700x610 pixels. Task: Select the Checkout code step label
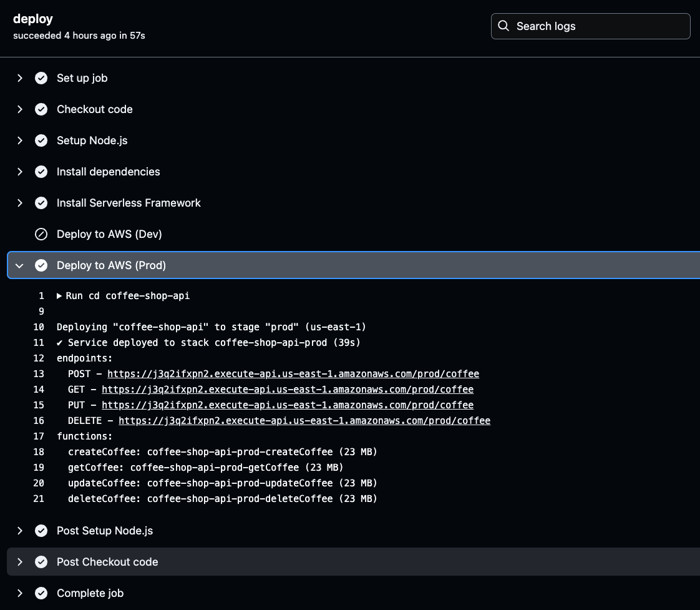coord(95,109)
